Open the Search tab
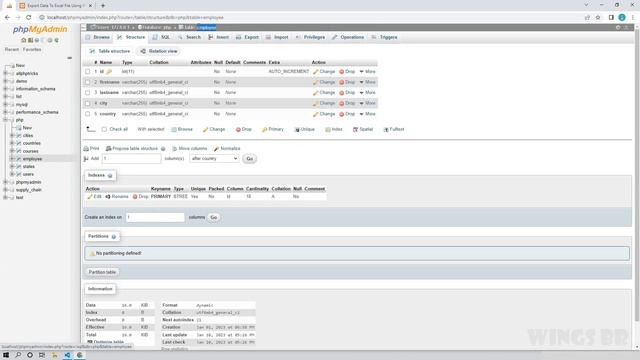This screenshot has height=360, width=640. point(189,37)
